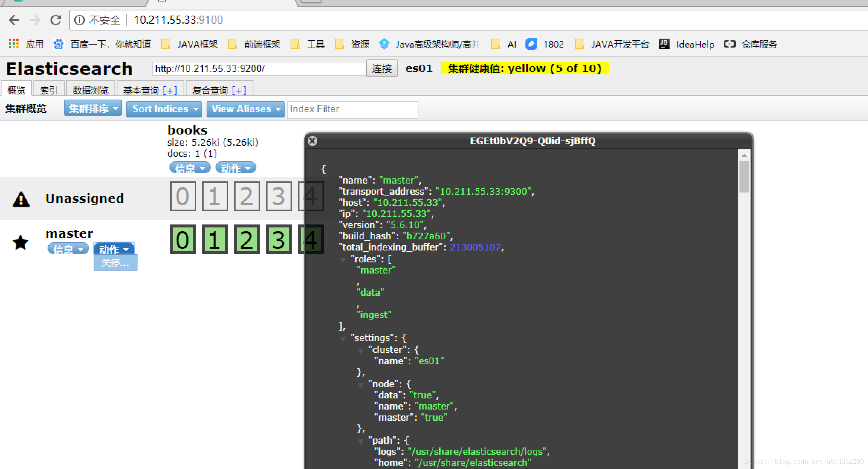
Task: Open the IdeaHelp bookmark
Action: pos(687,44)
